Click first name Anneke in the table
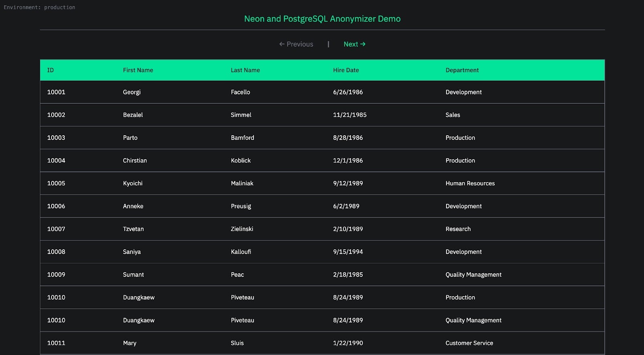This screenshot has width=644, height=355. tap(133, 206)
